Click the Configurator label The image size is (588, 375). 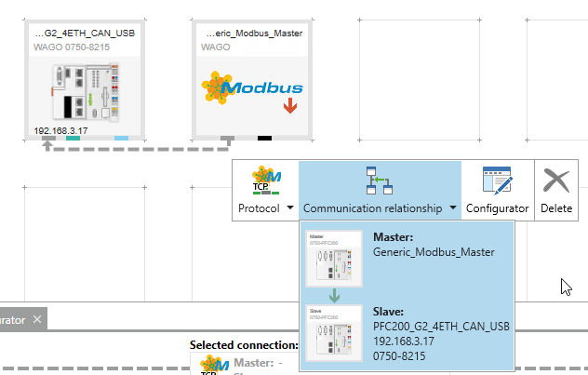click(x=497, y=208)
